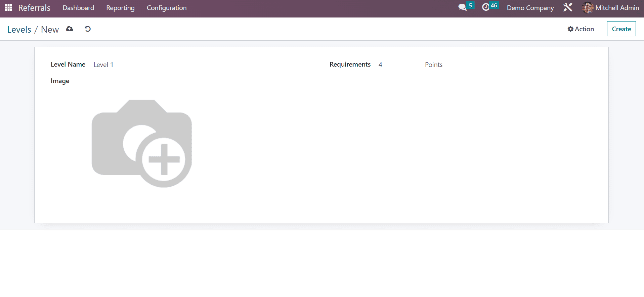The width and height of the screenshot is (644, 297).
Task: Click the Points unit text
Action: point(433,65)
